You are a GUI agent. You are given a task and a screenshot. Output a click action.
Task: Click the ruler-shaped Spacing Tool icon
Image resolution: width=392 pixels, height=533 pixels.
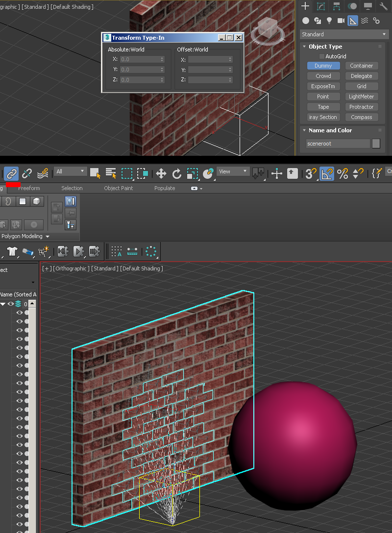pos(132,251)
